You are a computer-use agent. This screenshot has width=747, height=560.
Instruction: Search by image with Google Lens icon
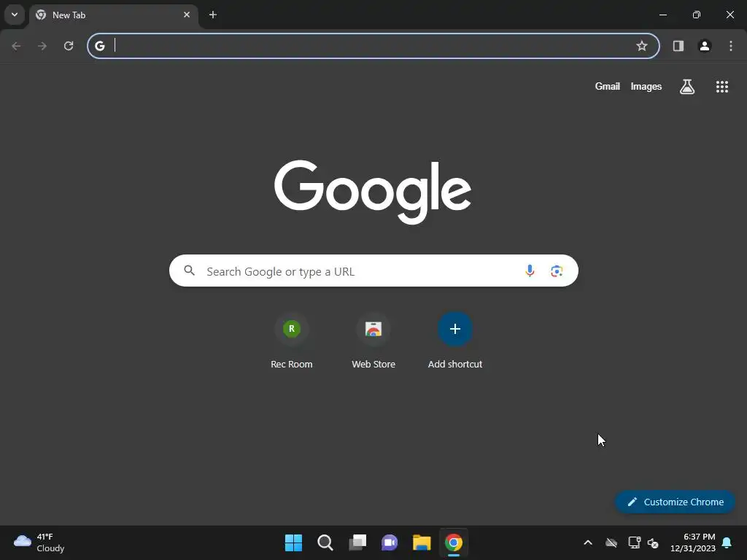coord(557,271)
